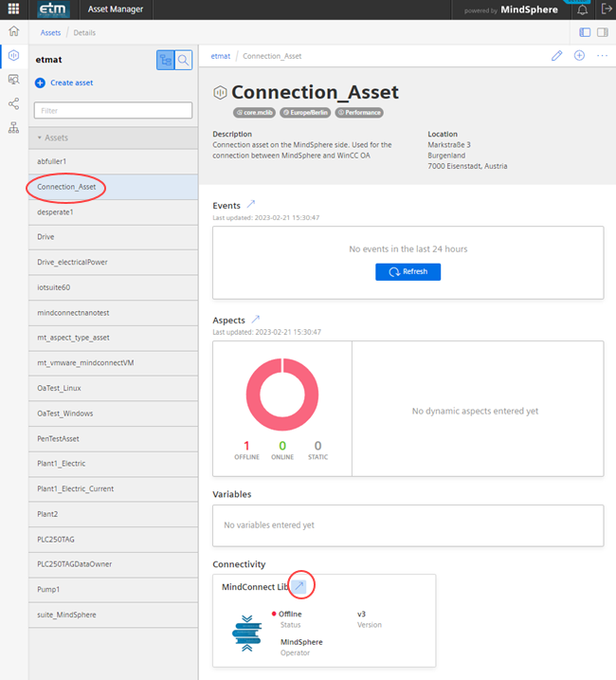Image resolution: width=616 pixels, height=680 pixels.
Task: Open the Aspects section arrow link
Action: coord(256,320)
